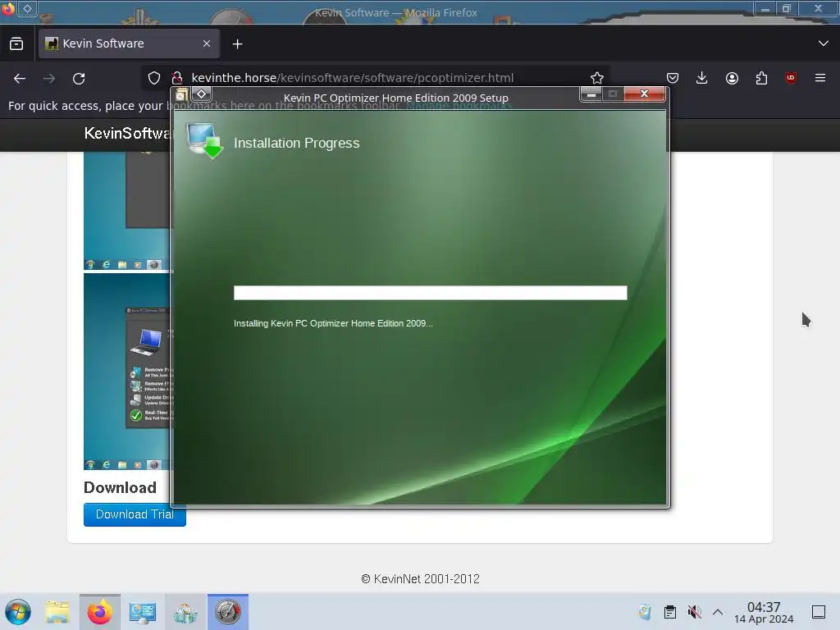840x630 pixels.
Task: Click the Installation Progress heading
Action: click(296, 143)
